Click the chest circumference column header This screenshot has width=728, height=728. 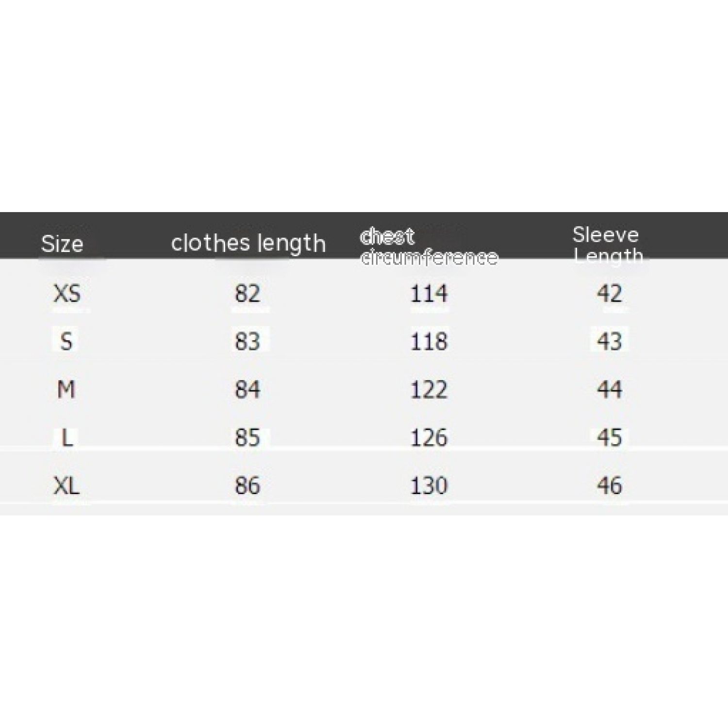click(x=429, y=247)
